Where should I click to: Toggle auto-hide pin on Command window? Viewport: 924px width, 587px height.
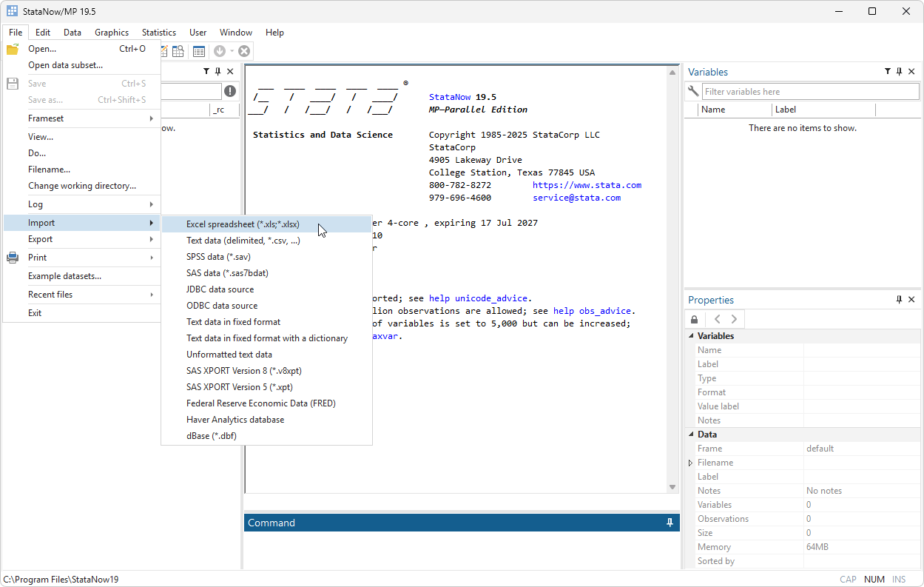(670, 523)
